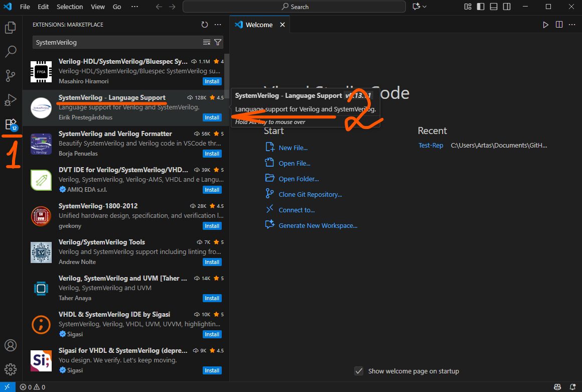The width and height of the screenshot is (582, 392).
Task: Open the Search view in activity bar
Action: [x=11, y=52]
